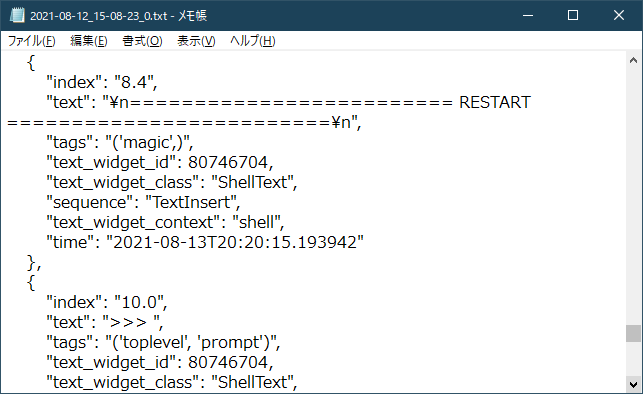Open the ヘルプ(H) menu

click(x=253, y=41)
